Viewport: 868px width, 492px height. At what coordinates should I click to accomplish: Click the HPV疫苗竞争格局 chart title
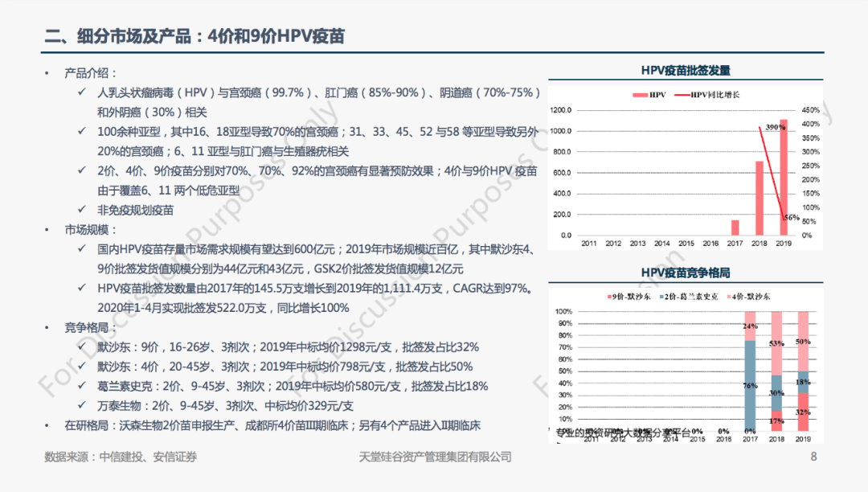(x=686, y=273)
